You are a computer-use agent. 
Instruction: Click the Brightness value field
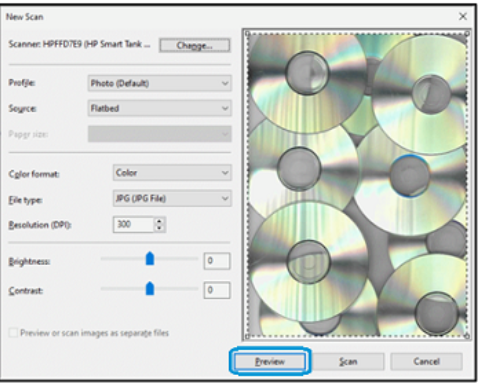[217, 261]
